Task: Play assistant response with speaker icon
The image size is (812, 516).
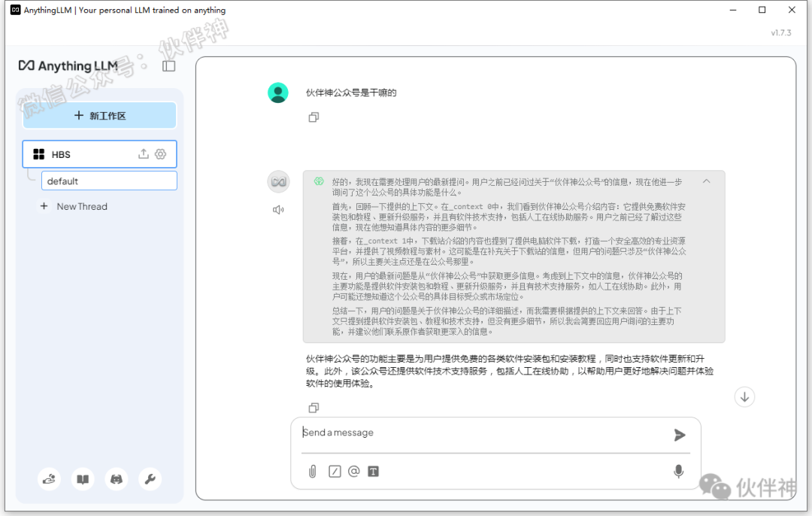Action: pos(278,210)
